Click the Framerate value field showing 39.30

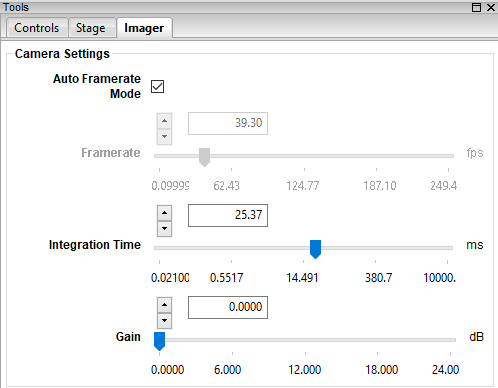pos(228,123)
